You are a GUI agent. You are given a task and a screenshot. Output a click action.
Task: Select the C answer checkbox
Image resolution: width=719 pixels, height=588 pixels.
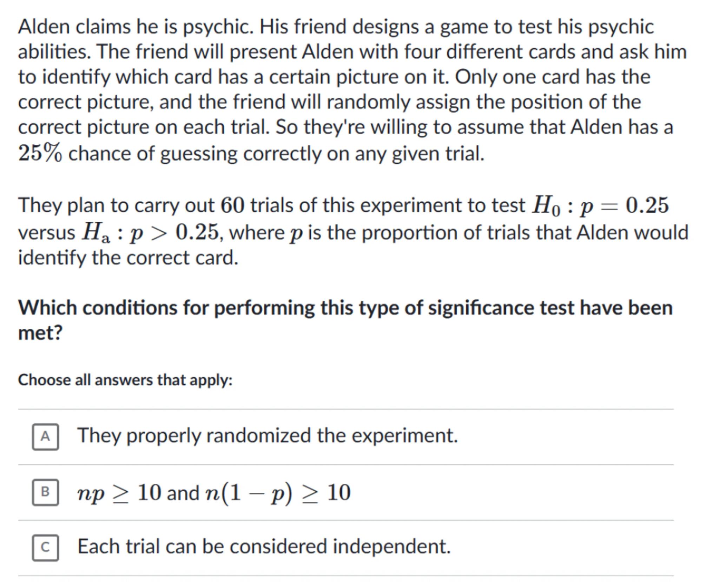pyautogui.click(x=45, y=548)
